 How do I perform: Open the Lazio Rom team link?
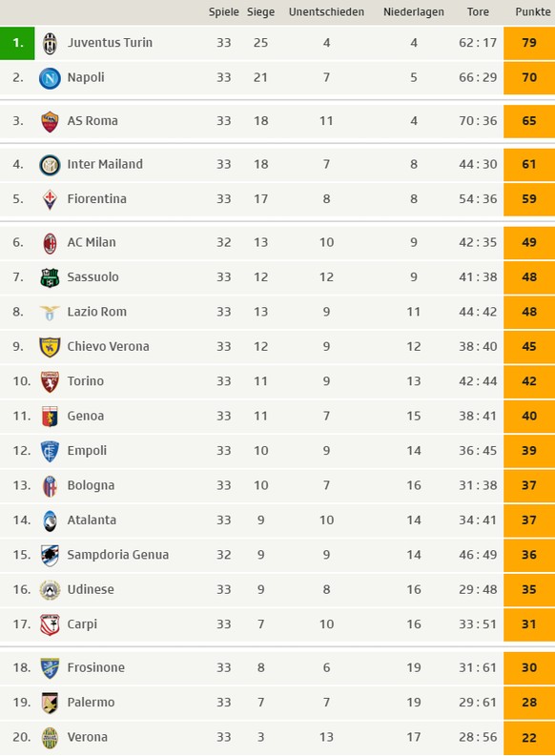click(x=97, y=312)
